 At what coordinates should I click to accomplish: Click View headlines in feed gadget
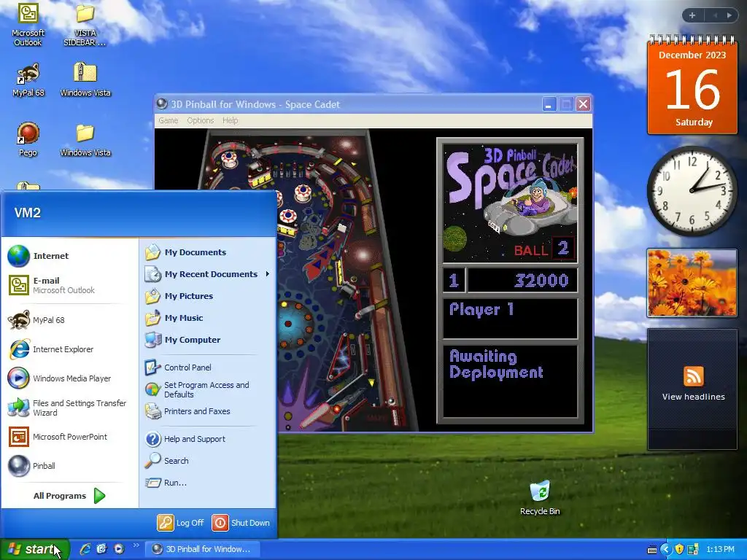[693, 397]
